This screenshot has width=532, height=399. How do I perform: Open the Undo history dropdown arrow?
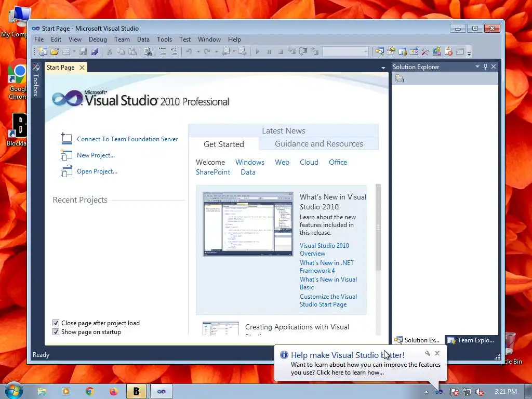coord(198,51)
